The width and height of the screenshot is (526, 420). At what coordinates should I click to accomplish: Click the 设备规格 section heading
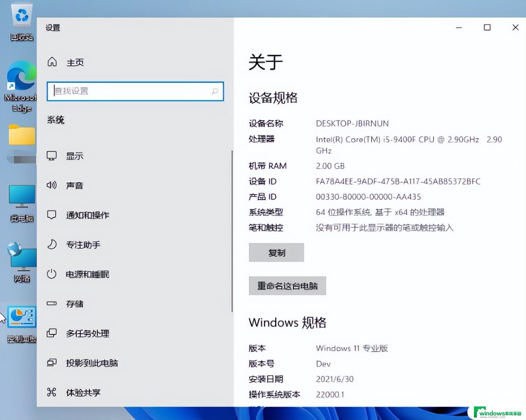click(x=273, y=98)
